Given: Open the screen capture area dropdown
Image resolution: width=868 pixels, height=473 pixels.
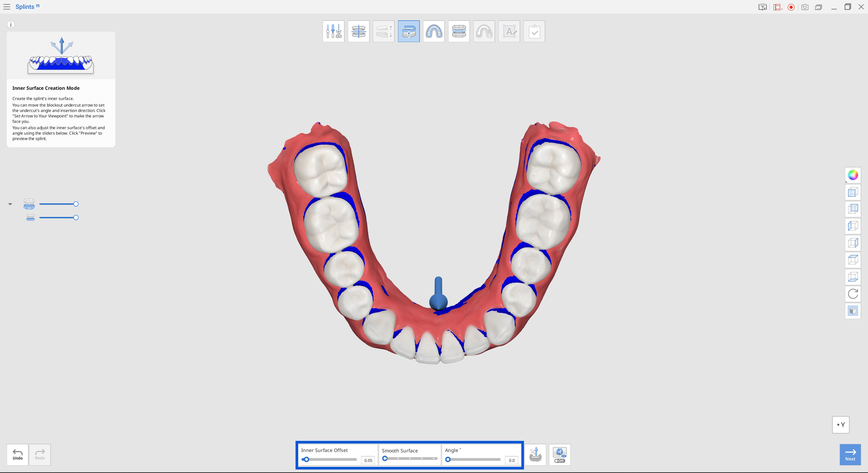Looking at the screenshot, I should [x=778, y=7].
